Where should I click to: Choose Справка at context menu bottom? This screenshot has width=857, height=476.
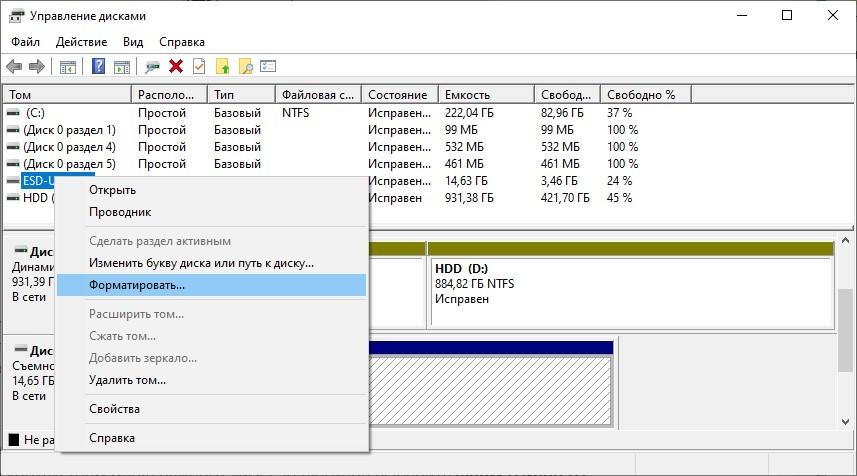click(x=212, y=438)
